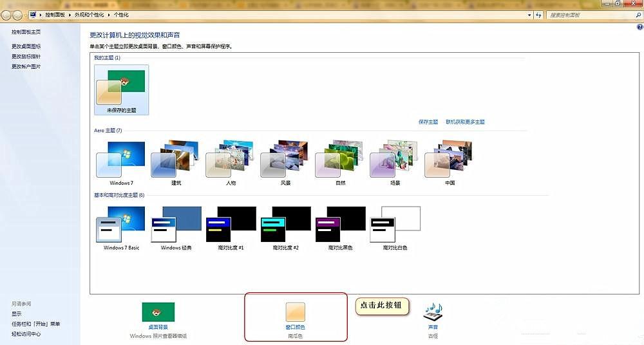Open 轻松访问中心 link
Viewport: 644px width, 345px height.
26,334
